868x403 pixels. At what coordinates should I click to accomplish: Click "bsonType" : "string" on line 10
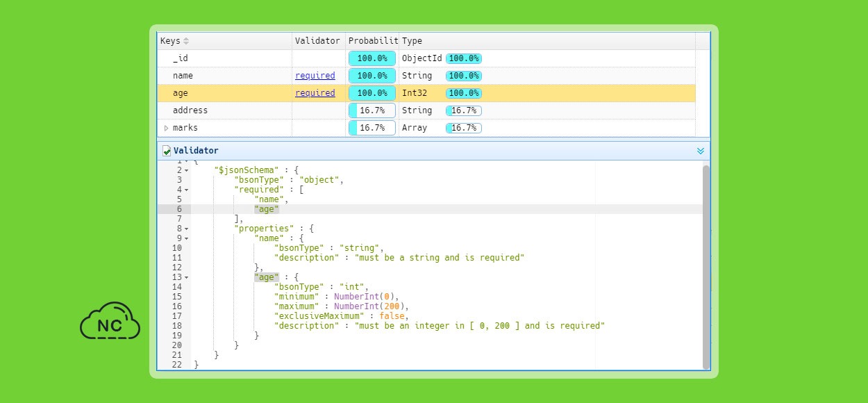pyautogui.click(x=329, y=248)
